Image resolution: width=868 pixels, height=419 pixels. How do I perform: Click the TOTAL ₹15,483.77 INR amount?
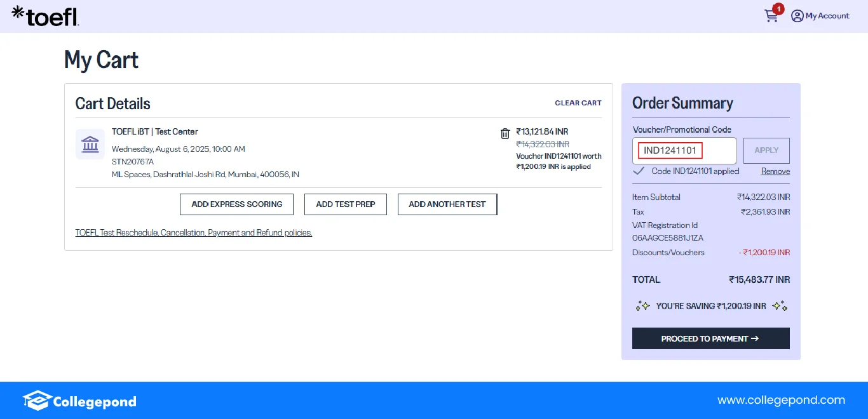point(759,280)
